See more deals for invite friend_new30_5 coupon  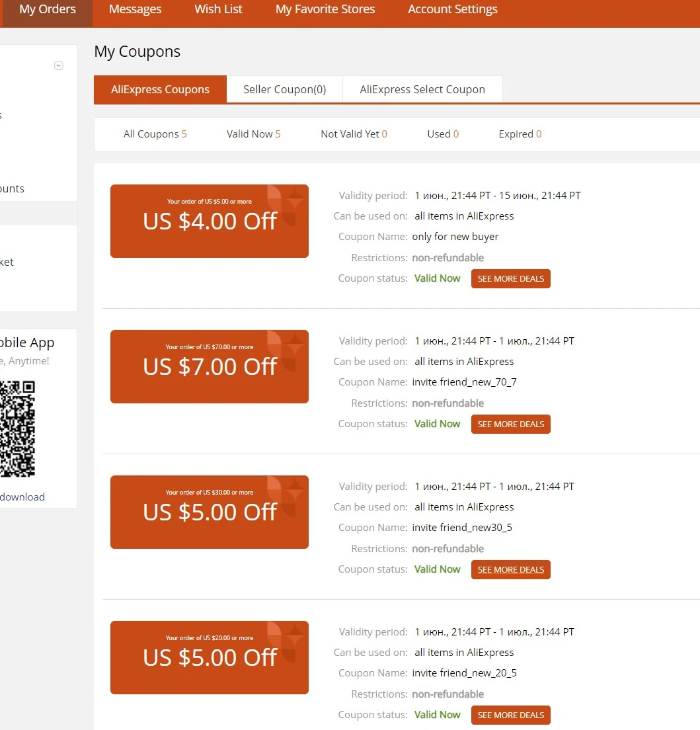(x=510, y=569)
